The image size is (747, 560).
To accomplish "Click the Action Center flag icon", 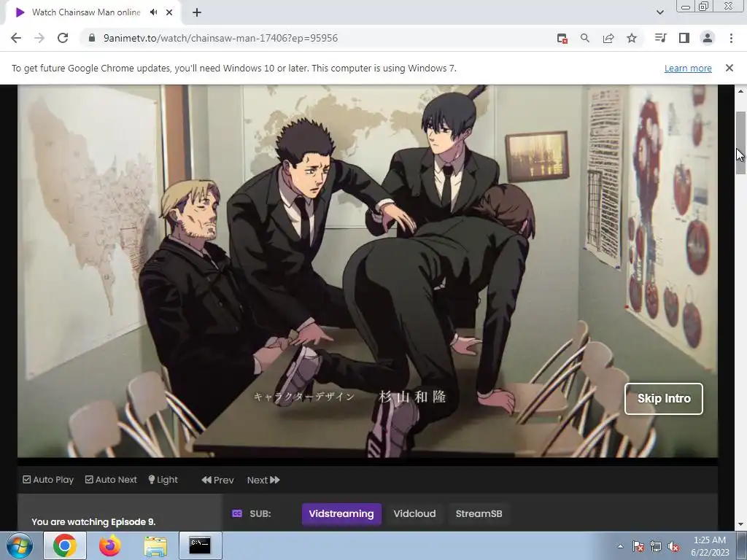I will click(x=638, y=546).
